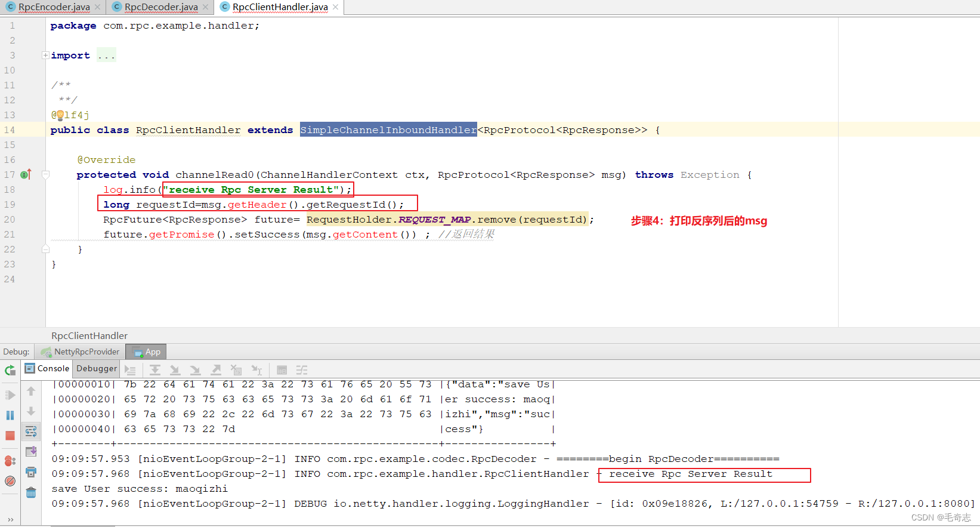Click the folded import ellipsis
This screenshot has height=527, width=980.
pos(107,56)
